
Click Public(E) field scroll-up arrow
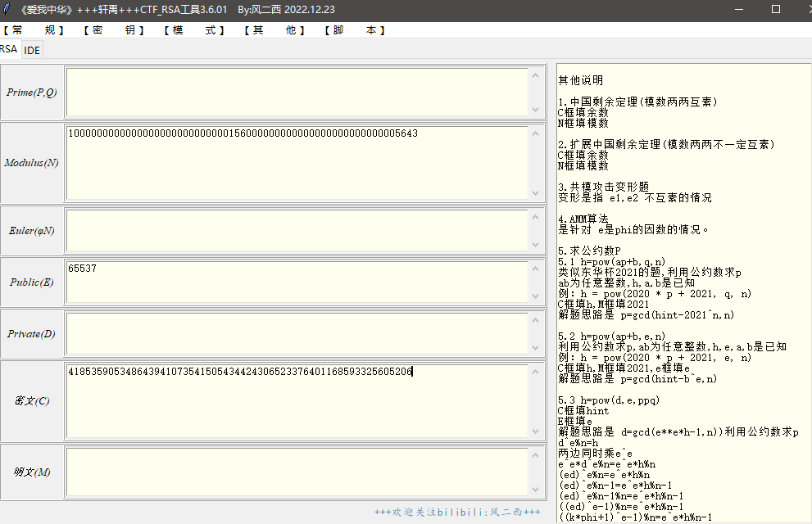tap(536, 269)
